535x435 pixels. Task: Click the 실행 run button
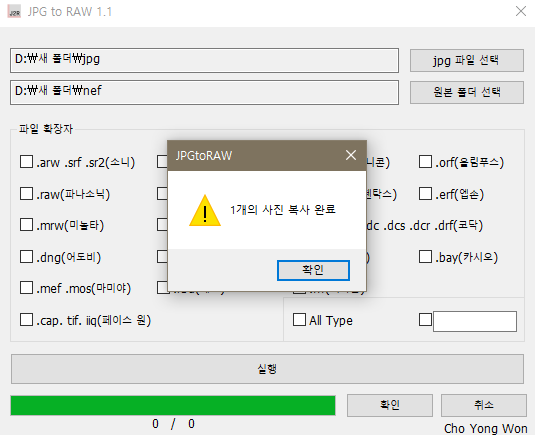click(x=267, y=369)
